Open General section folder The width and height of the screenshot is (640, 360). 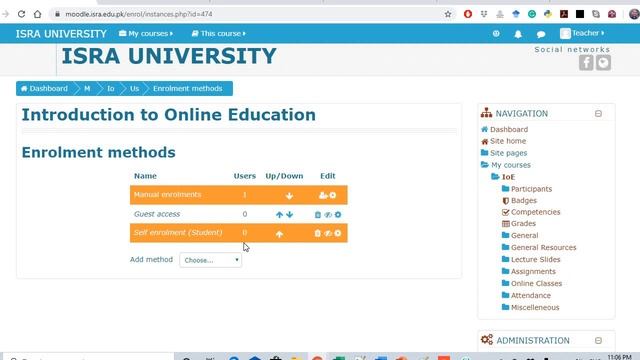tap(524, 236)
